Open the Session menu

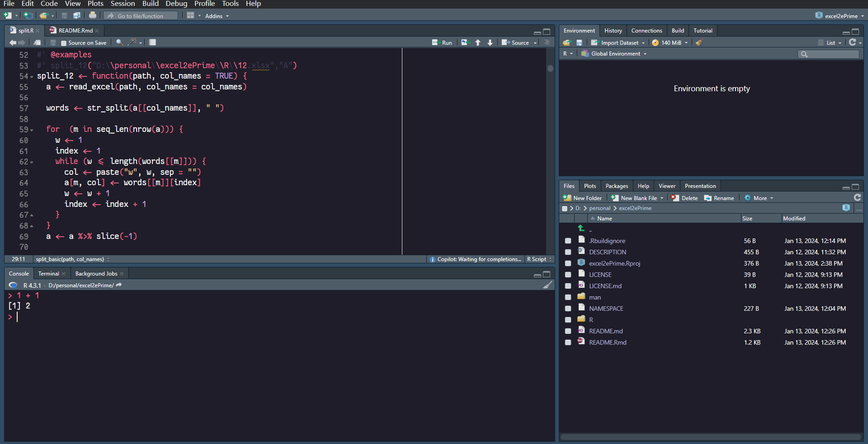[x=123, y=4]
